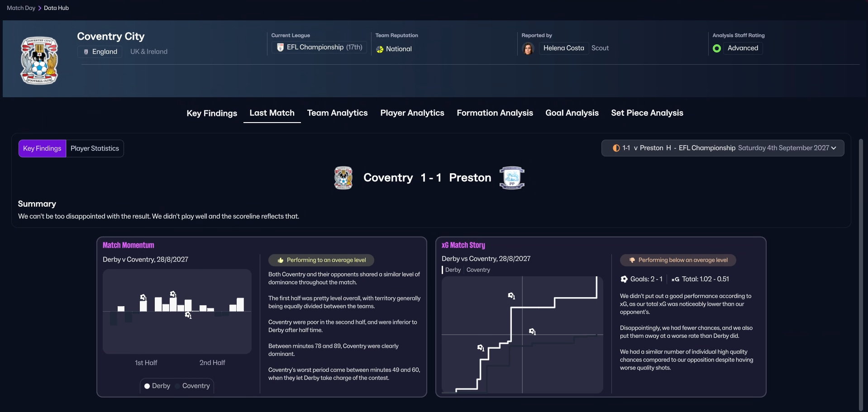The width and height of the screenshot is (868, 412).
Task: Click the 'Goals: 2 - 1' value
Action: pyautogui.click(x=646, y=279)
